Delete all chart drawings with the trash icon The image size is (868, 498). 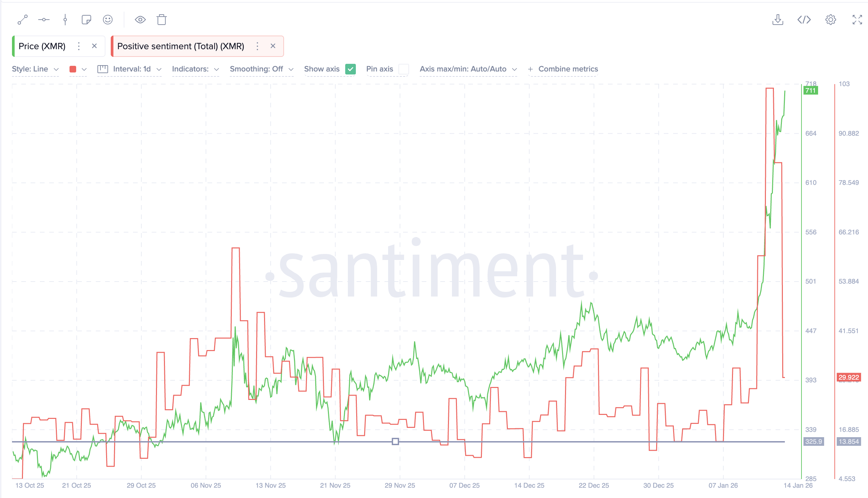click(161, 20)
